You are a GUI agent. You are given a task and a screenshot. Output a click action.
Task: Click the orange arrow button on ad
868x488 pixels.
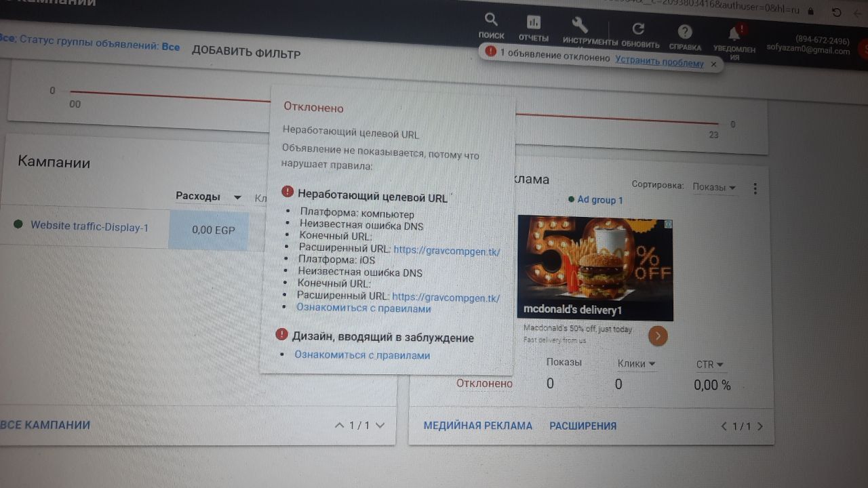658,335
